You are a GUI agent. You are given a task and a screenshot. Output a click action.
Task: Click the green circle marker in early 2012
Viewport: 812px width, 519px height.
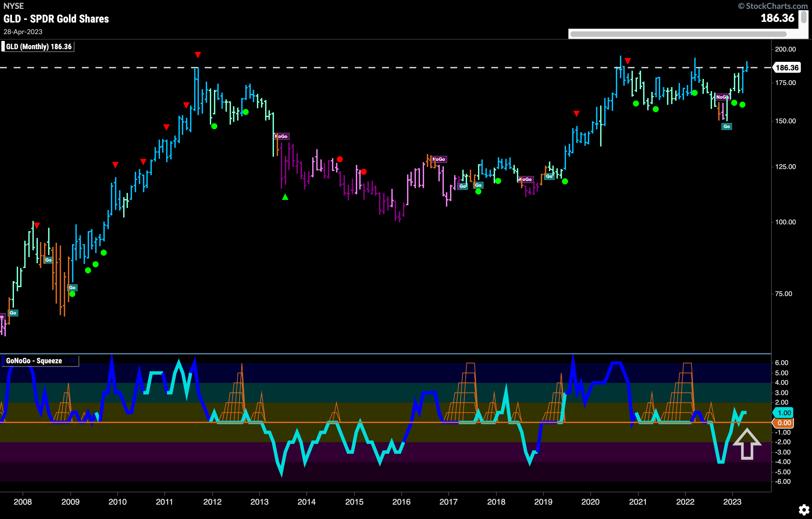pos(214,126)
